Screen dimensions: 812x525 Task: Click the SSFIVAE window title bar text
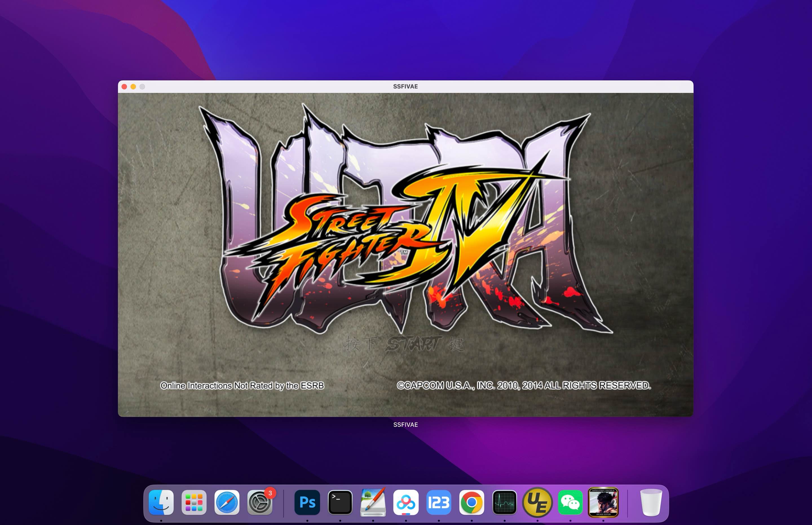click(x=405, y=87)
